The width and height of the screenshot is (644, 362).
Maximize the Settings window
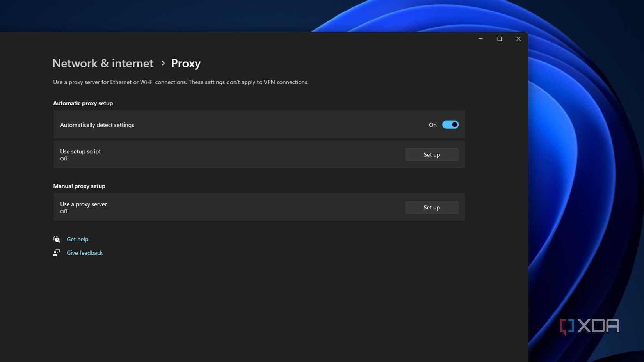[500, 39]
